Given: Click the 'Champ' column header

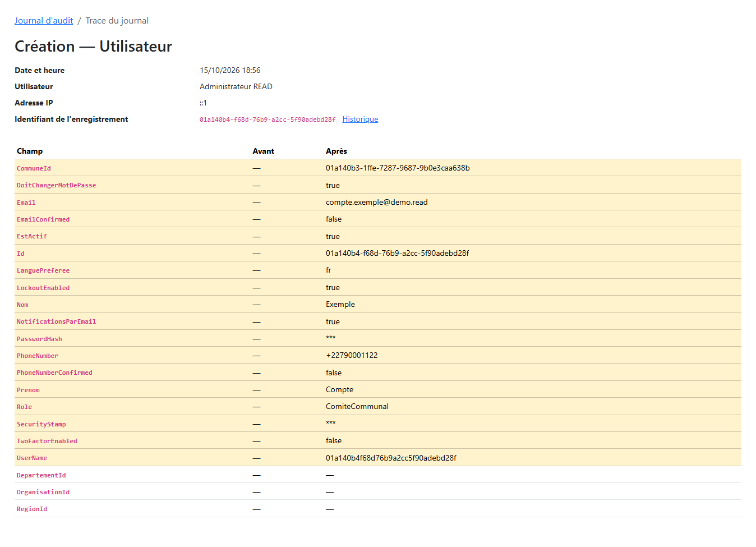Looking at the screenshot, I should [30, 151].
